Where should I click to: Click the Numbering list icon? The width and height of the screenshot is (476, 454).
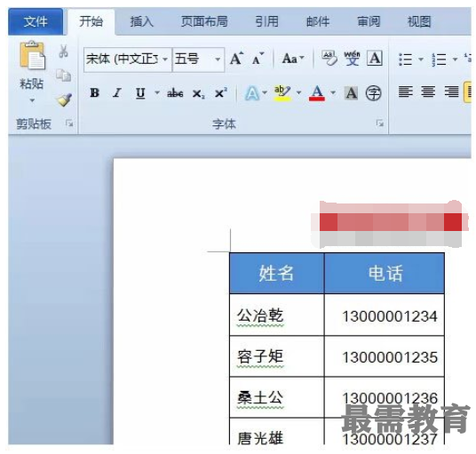[x=439, y=60]
